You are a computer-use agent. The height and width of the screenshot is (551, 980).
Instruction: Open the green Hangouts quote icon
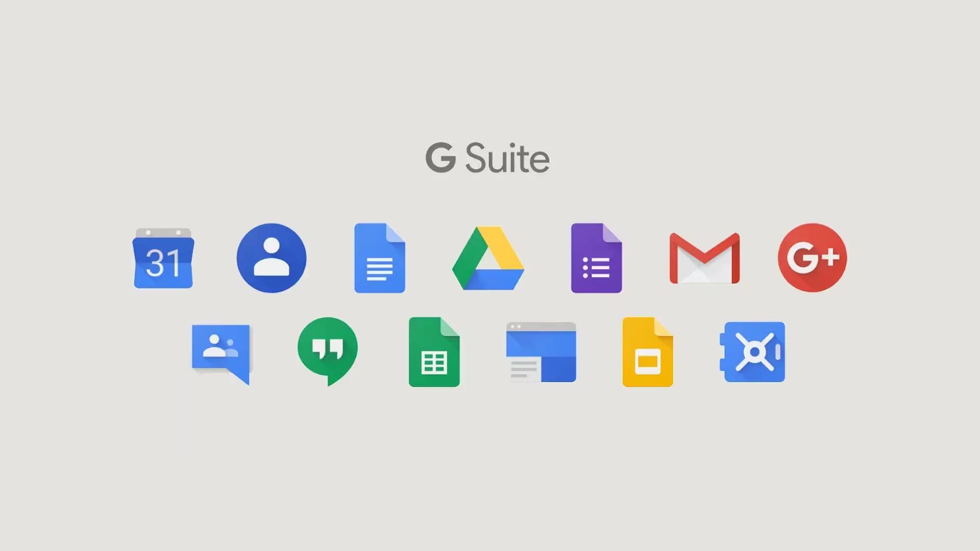pyautogui.click(x=328, y=352)
